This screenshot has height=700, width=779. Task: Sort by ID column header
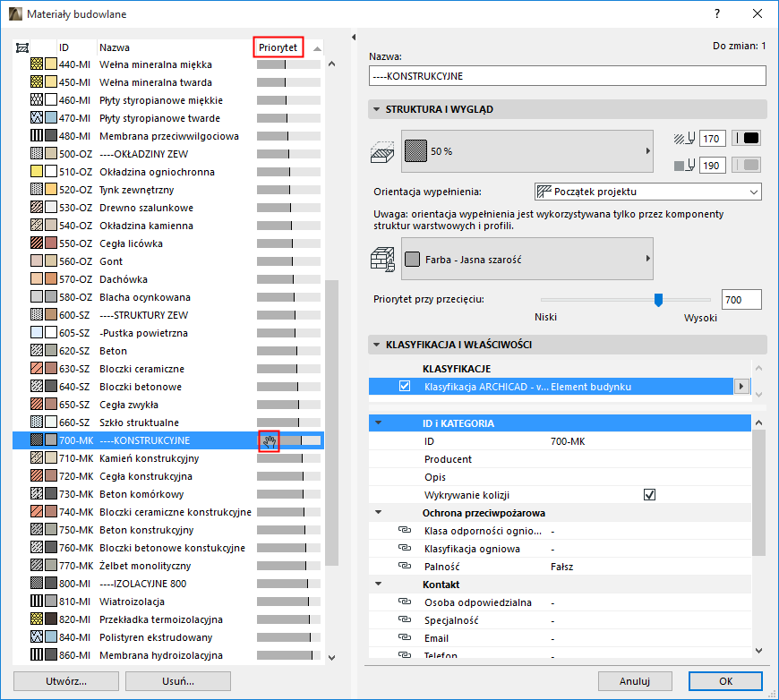coord(64,47)
